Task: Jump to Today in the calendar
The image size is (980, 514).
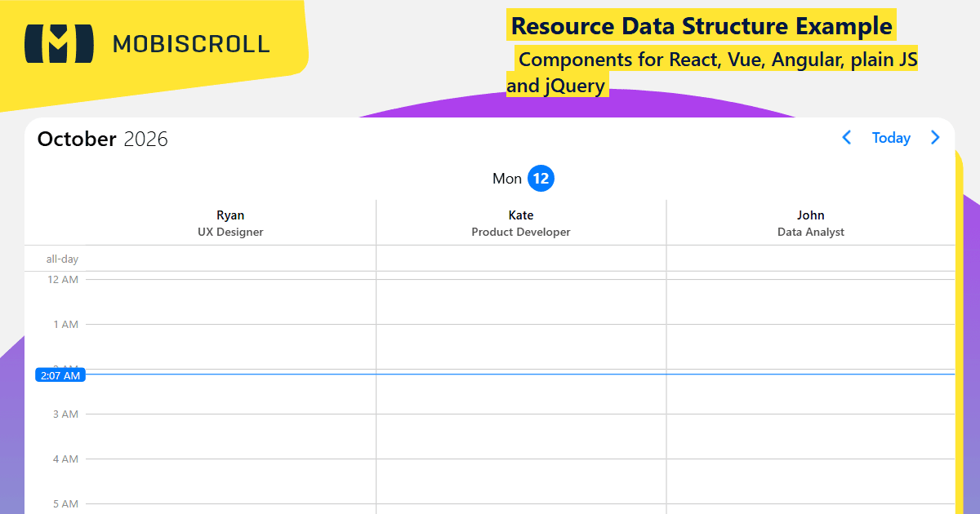Action: coord(891,138)
